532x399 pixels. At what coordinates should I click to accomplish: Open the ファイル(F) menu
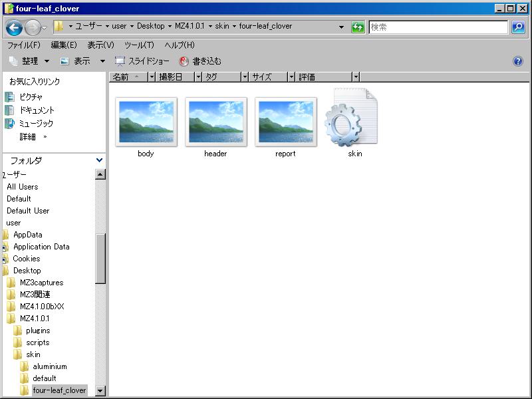pyautogui.click(x=24, y=45)
